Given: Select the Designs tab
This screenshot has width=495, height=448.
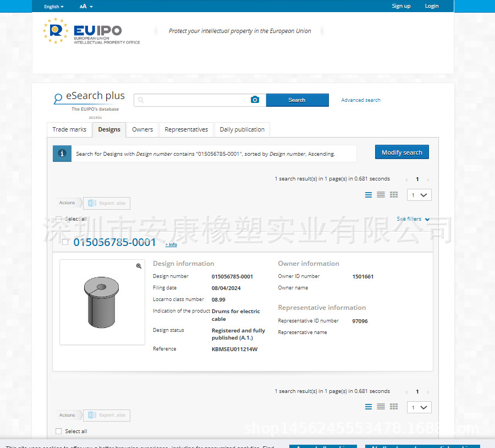Looking at the screenshot, I should click(109, 129).
